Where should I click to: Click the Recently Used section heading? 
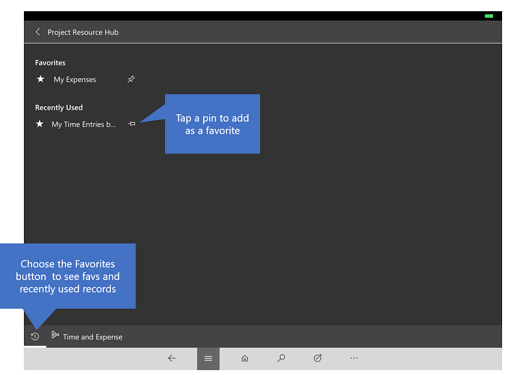click(x=59, y=107)
